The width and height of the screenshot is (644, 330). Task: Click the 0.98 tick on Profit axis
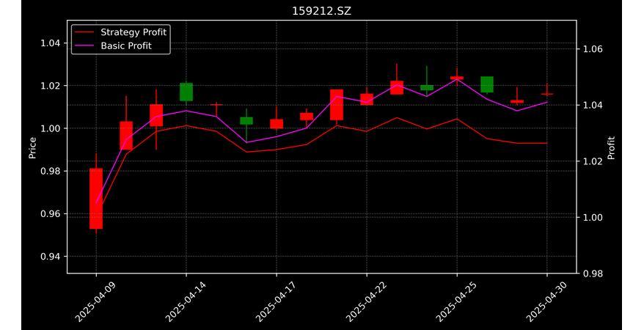click(593, 274)
